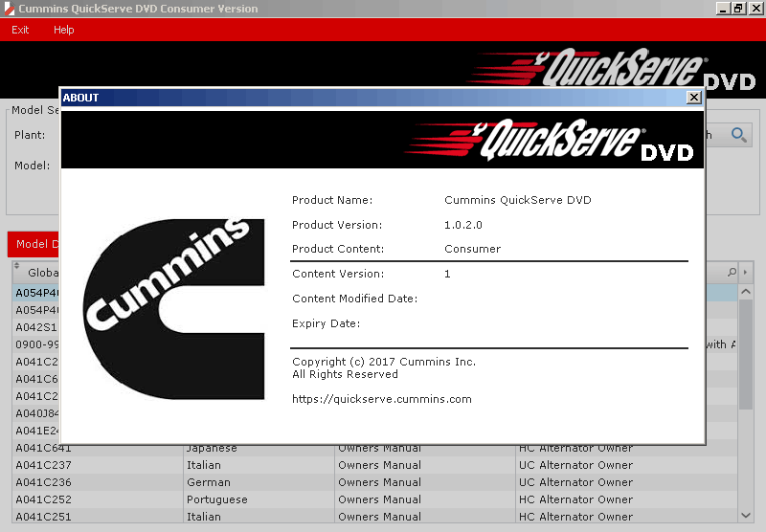Select row A041C251 Italian
The width and height of the screenshot is (766, 532).
click(x=374, y=517)
